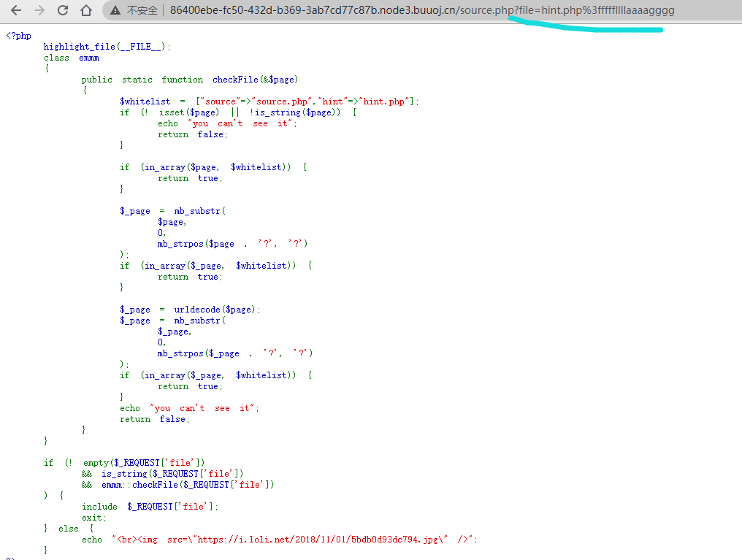Click the isset($page) condition line
Screen dimensions: 742x560
[238, 112]
